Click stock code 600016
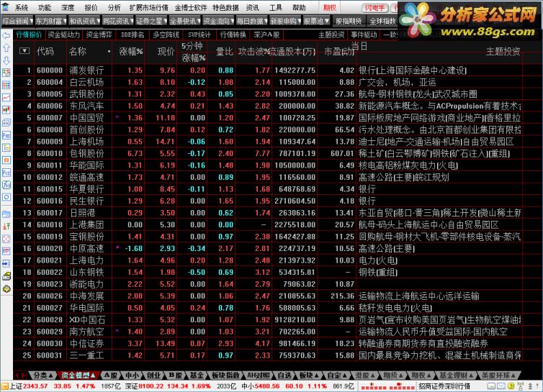The image size is (543, 392). [x=50, y=201]
